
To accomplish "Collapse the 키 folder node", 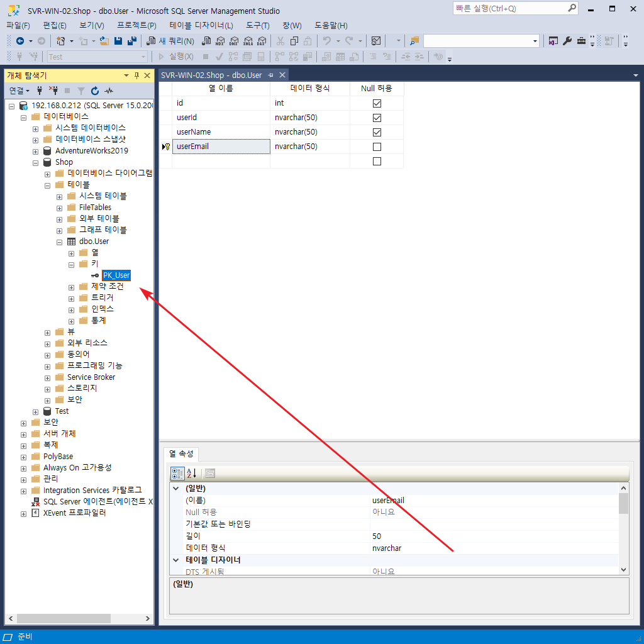I will (72, 265).
